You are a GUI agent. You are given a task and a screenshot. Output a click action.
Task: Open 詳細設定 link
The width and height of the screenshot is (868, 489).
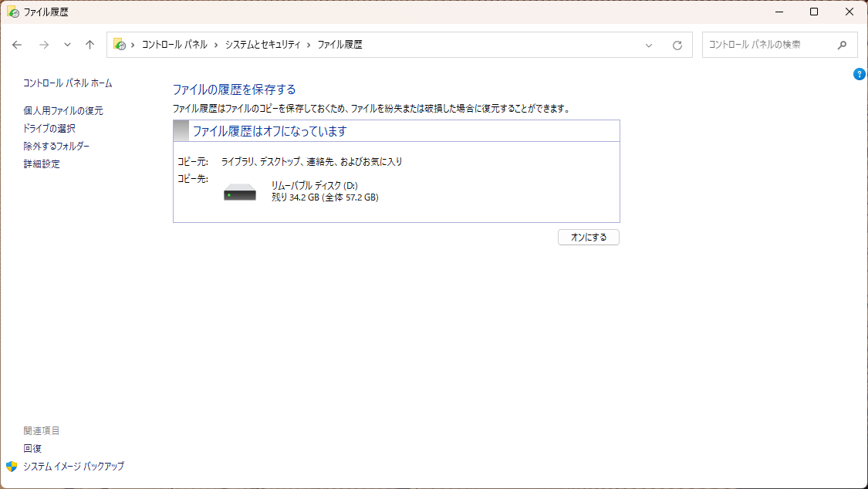point(42,164)
